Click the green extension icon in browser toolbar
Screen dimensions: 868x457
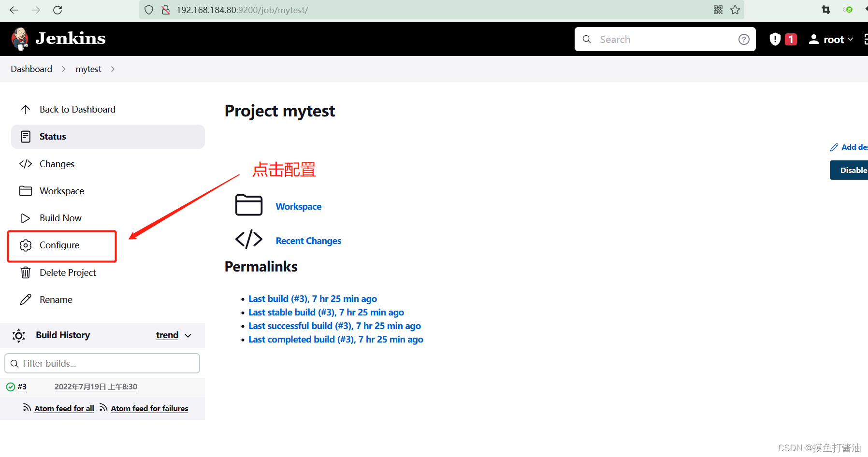[848, 10]
